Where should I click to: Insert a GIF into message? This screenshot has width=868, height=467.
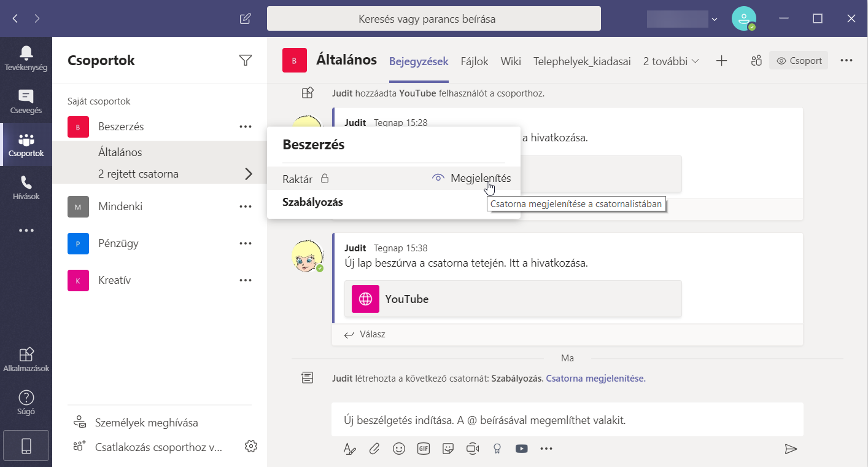coord(424,449)
